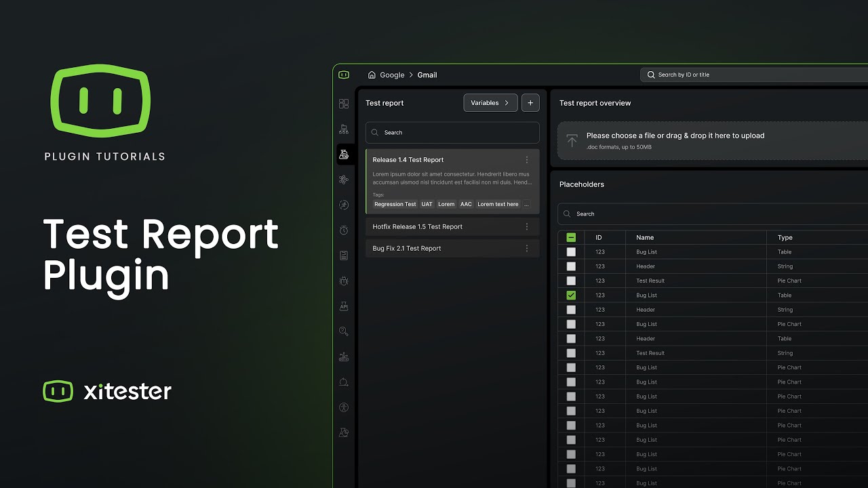Sort by the Type column header

(x=785, y=238)
